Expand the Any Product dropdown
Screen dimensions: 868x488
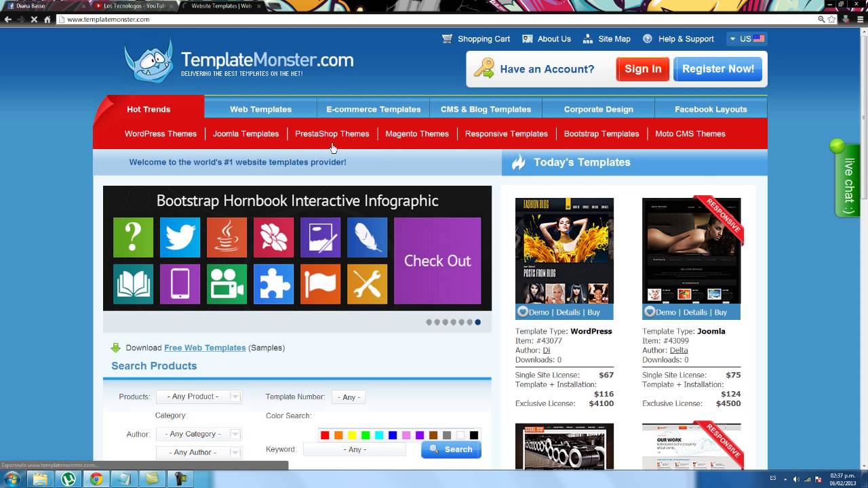pyautogui.click(x=199, y=396)
